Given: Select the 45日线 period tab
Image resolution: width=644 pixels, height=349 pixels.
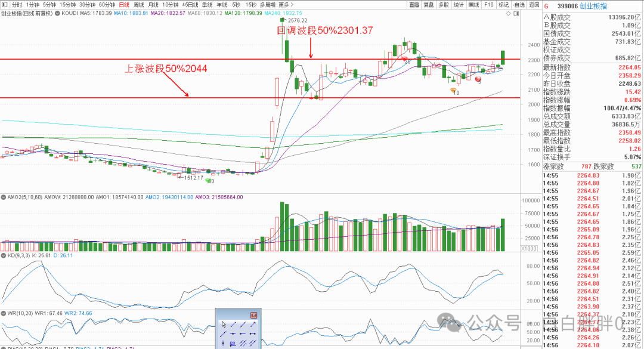Looking at the screenshot, I should 190,5.
